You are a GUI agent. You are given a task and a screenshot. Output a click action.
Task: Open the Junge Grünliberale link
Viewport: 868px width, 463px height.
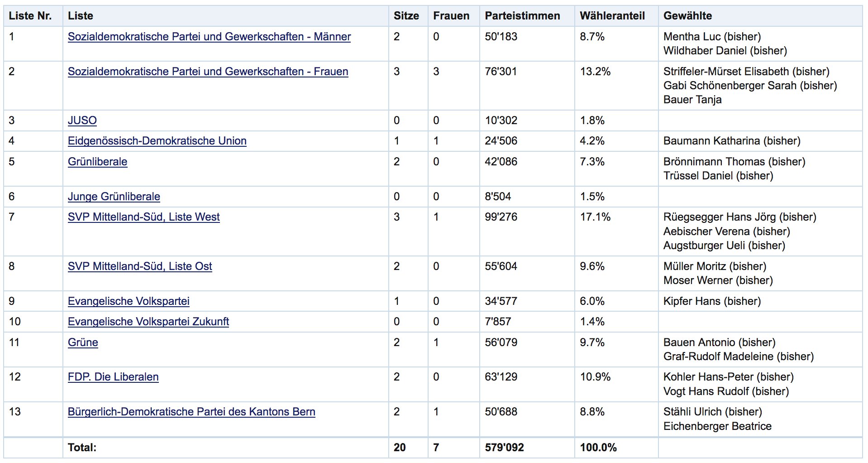(x=114, y=197)
